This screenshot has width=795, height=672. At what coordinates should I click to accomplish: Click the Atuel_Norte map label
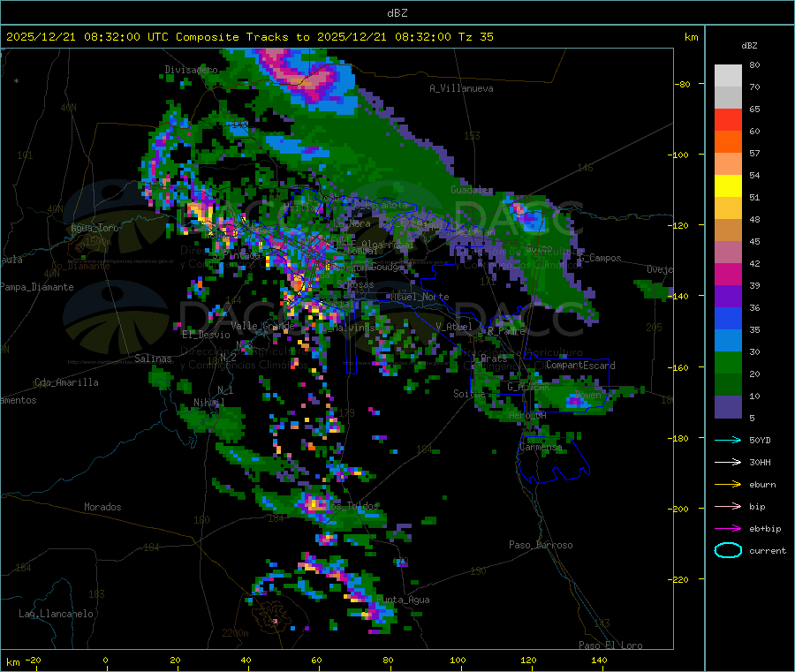point(420,297)
